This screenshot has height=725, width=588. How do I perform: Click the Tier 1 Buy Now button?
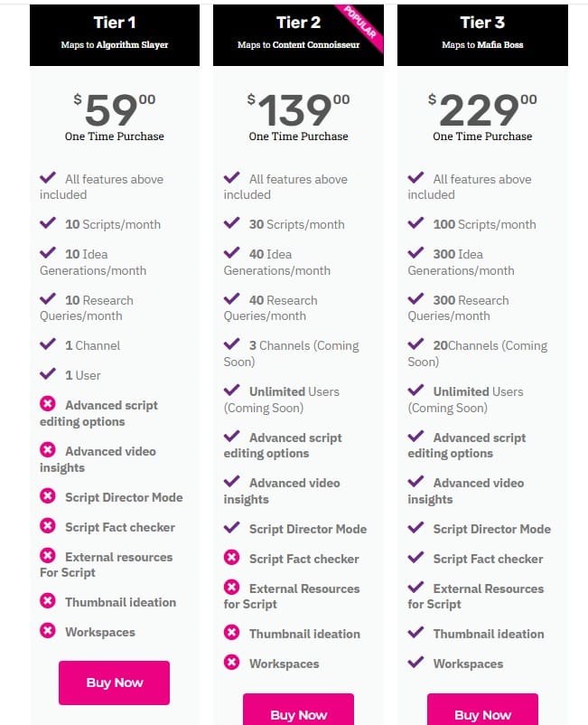[114, 683]
